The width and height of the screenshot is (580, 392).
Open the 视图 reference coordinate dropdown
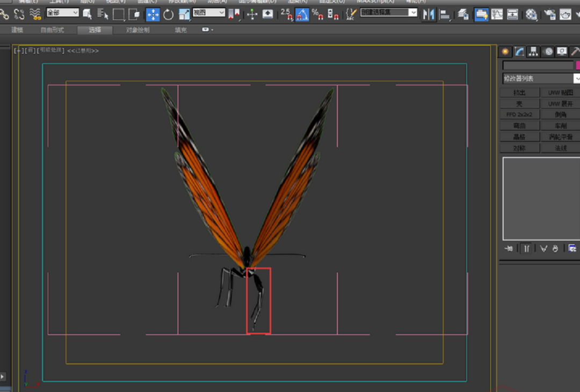click(x=209, y=12)
